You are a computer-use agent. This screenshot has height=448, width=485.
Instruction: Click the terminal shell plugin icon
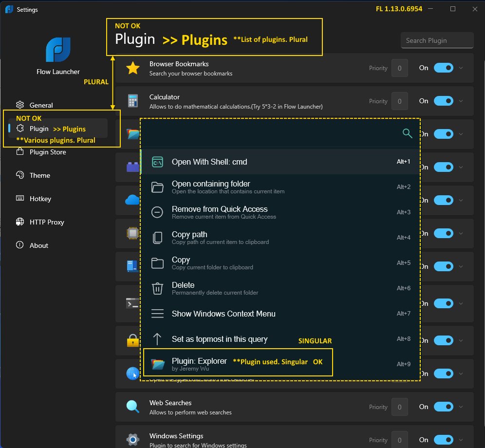132,303
